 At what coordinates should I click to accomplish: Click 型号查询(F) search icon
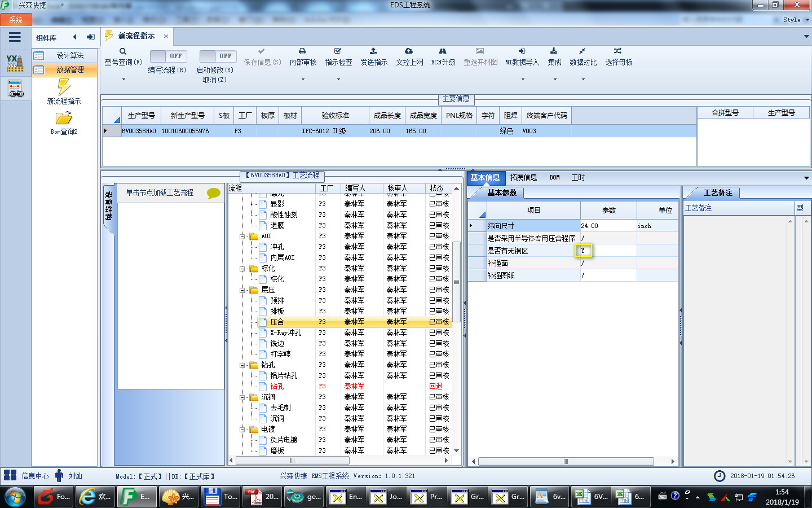click(x=122, y=51)
